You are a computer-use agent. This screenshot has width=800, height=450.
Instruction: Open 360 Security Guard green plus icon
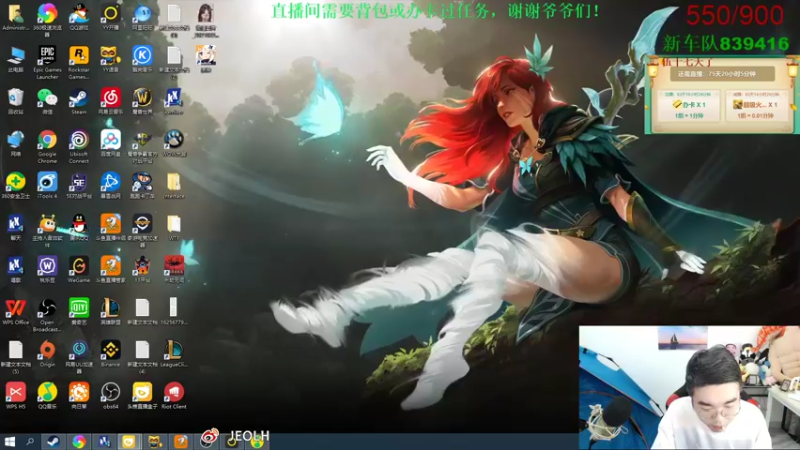click(15, 186)
